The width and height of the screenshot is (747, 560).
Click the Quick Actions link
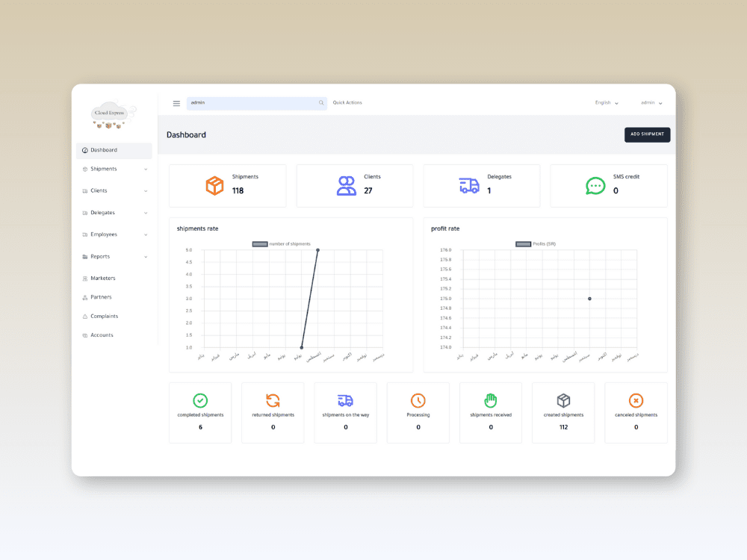coord(347,103)
